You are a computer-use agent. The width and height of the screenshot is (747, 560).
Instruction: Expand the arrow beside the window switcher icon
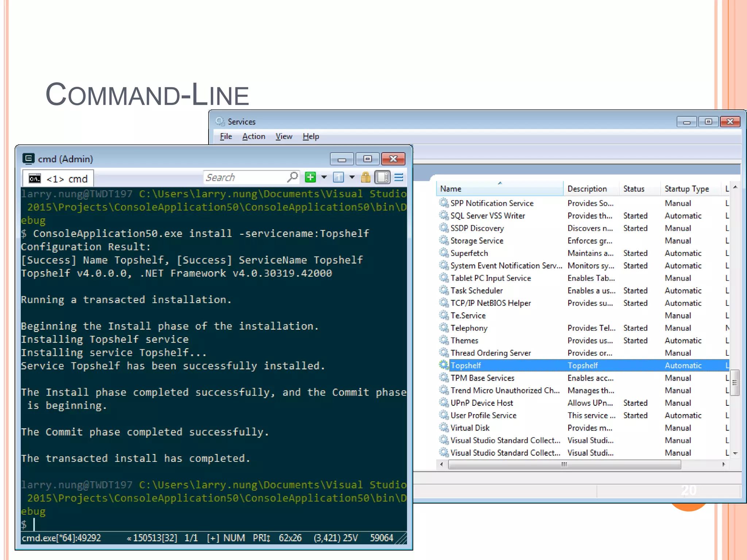352,177
